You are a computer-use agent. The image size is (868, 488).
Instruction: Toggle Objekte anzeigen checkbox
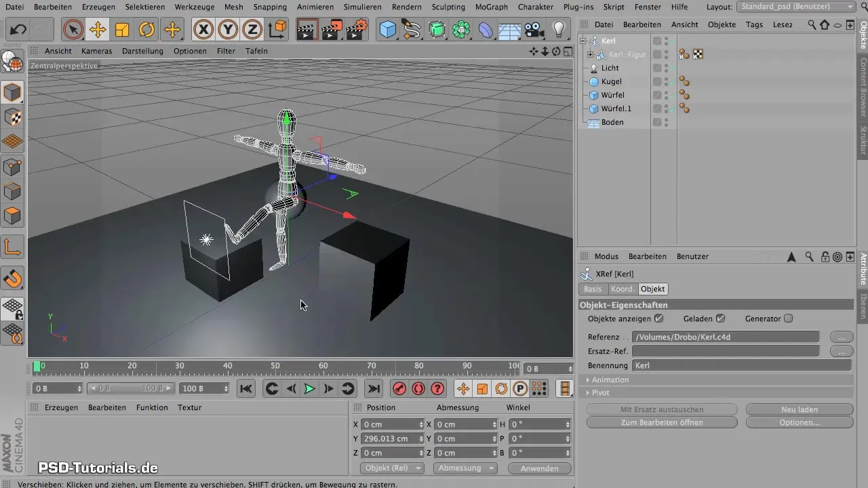pyautogui.click(x=659, y=318)
